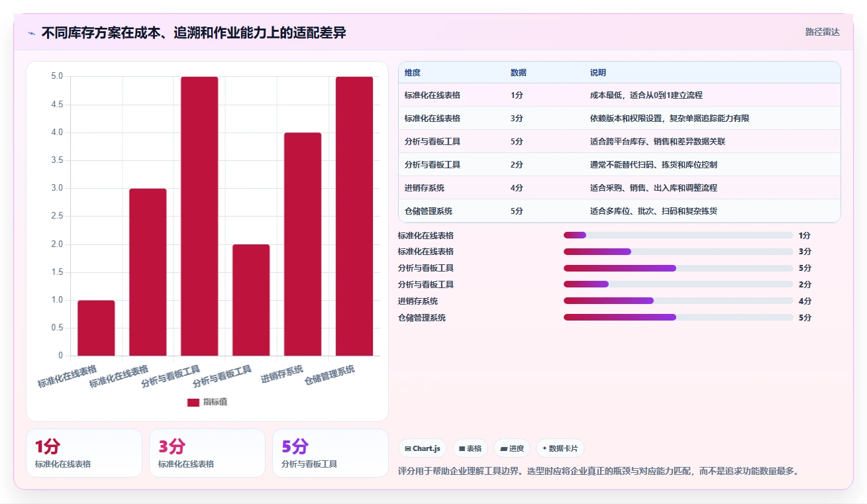Toggle the 指标值 legend color swatch
867x504 pixels.
[x=193, y=402]
